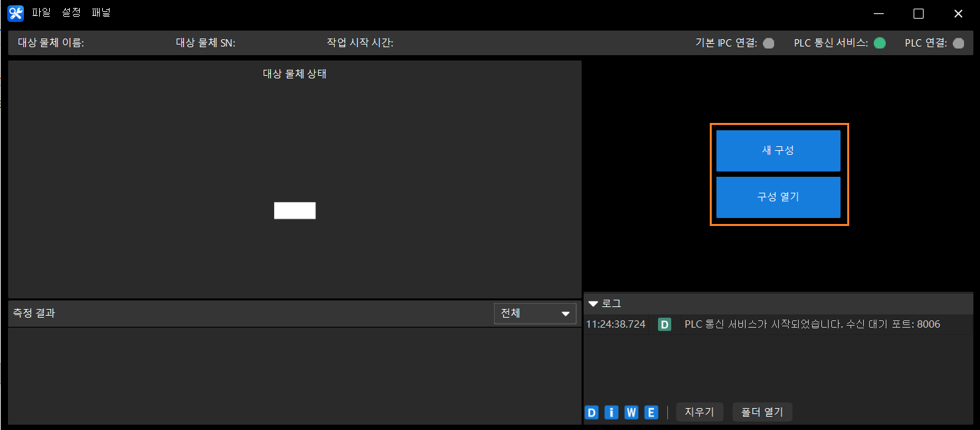The height and width of the screenshot is (430, 980).
Task: Click the 구성 열기 button
Action: coord(778,197)
